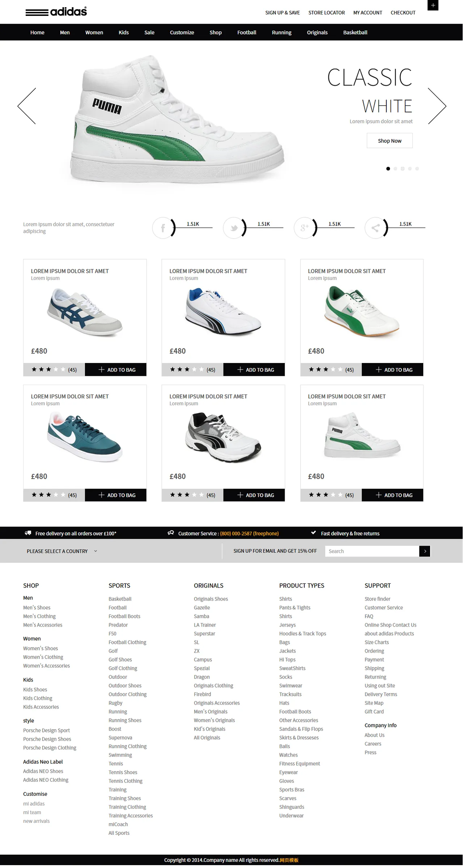This screenshot has width=463, height=868.
Task: Open Football in the main navigation bar
Action: pos(247,32)
